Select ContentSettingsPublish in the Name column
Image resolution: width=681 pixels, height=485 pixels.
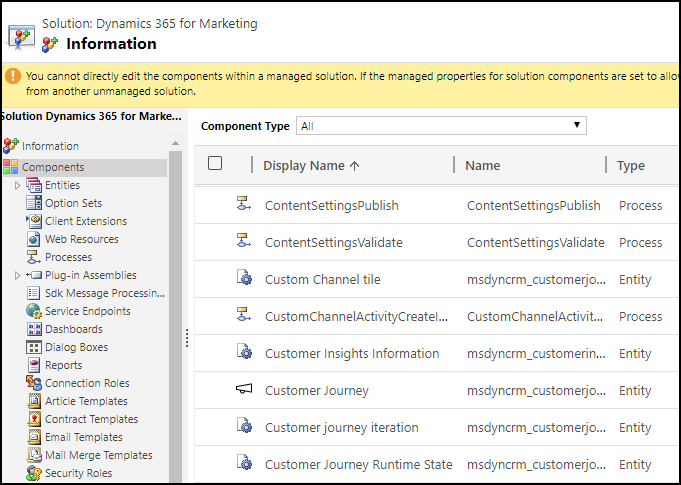534,205
